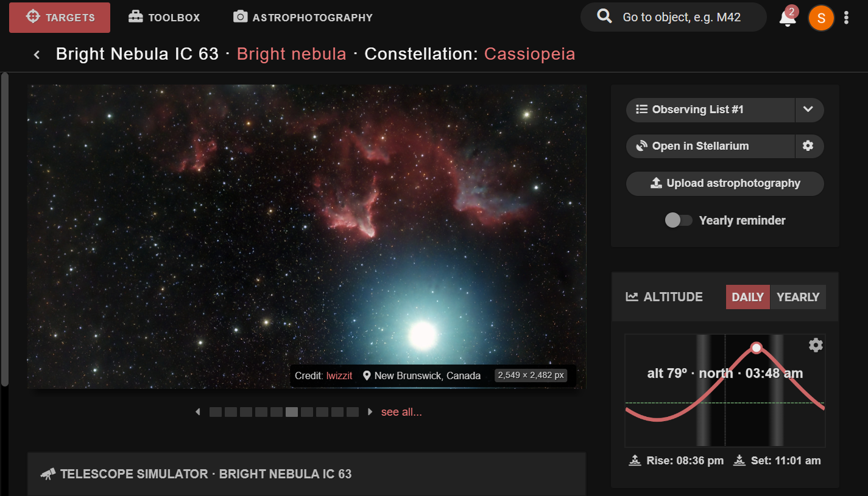The width and height of the screenshot is (868, 496).
Task: Open the Astrophotography tab
Action: [x=303, y=18]
